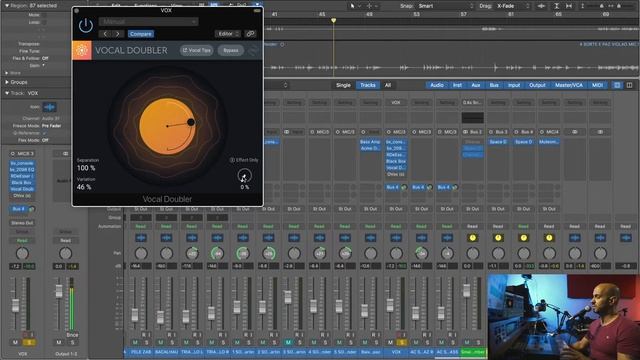640x360 pixels.
Task: Mute the PELE ZAB mixer channel
Action: click(x=135, y=342)
